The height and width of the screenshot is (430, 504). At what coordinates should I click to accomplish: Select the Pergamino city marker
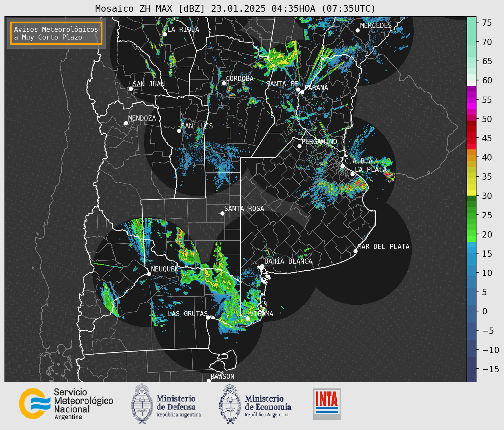click(x=299, y=146)
